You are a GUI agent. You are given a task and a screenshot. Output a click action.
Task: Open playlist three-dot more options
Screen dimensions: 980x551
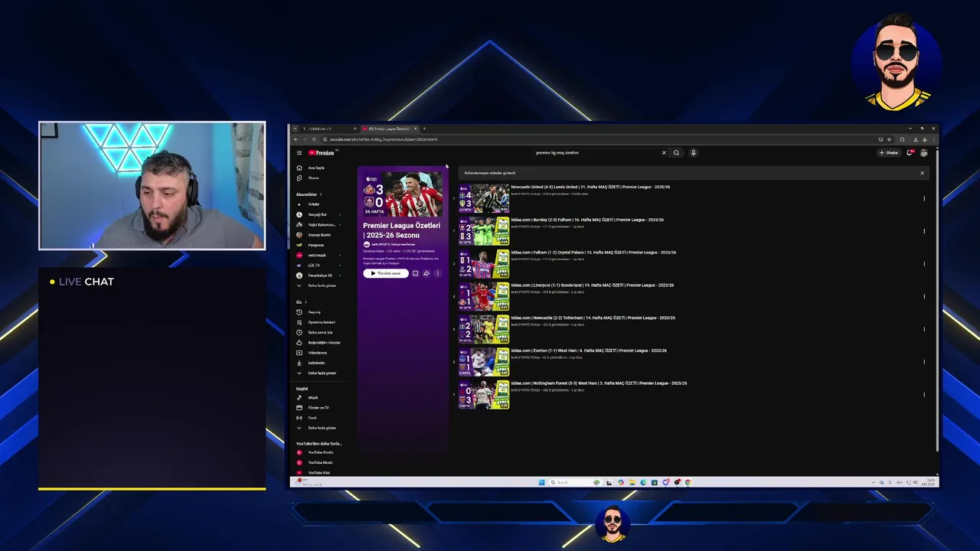click(437, 273)
